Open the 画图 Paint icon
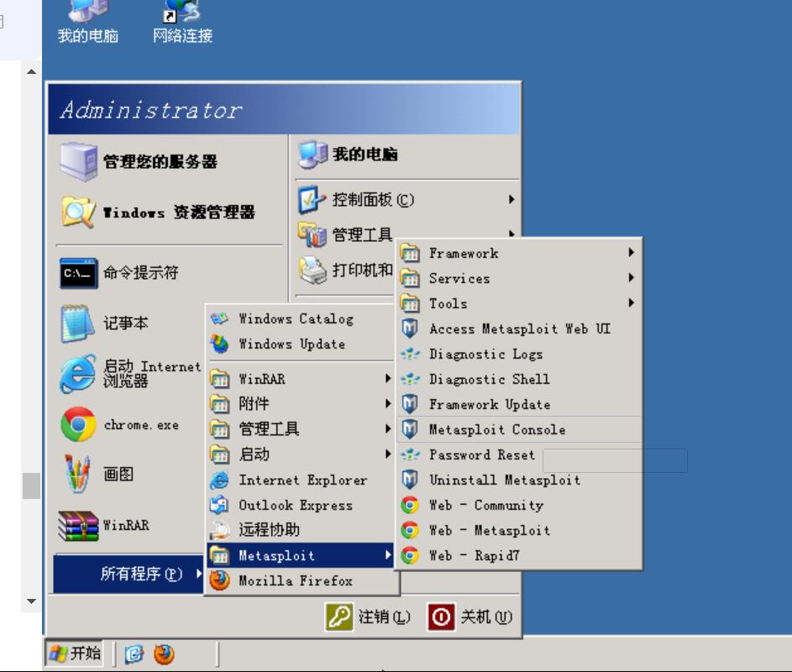This screenshot has width=792, height=672. 78,474
